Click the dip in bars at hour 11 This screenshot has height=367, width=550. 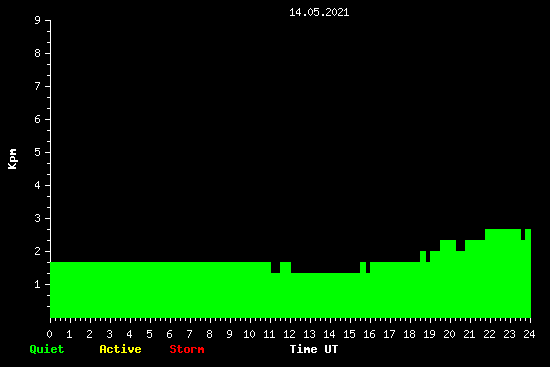275,295
